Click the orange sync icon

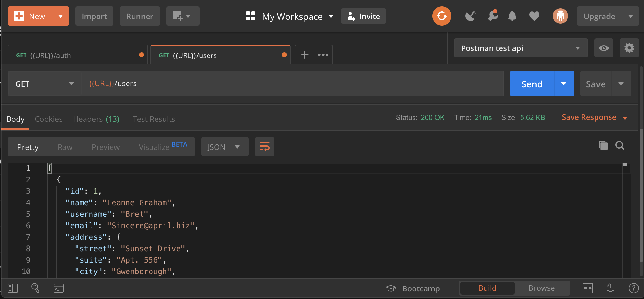tap(442, 16)
